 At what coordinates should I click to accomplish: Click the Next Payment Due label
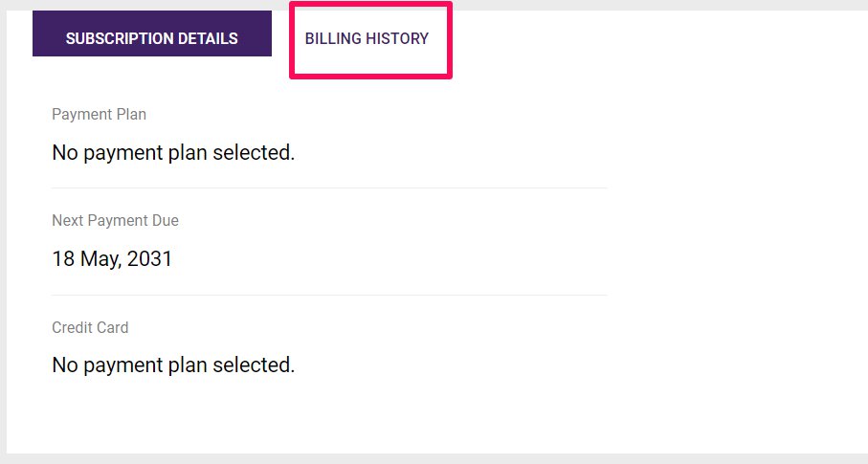(115, 221)
